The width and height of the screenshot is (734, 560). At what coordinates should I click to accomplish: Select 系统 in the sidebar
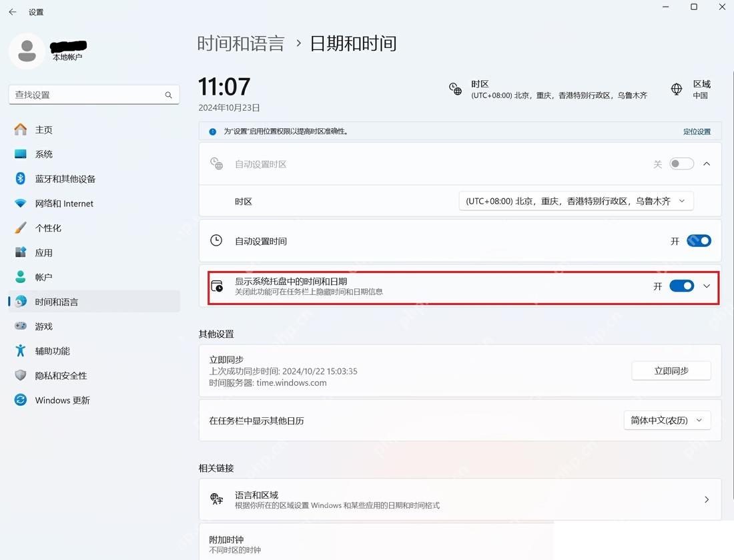[93, 154]
